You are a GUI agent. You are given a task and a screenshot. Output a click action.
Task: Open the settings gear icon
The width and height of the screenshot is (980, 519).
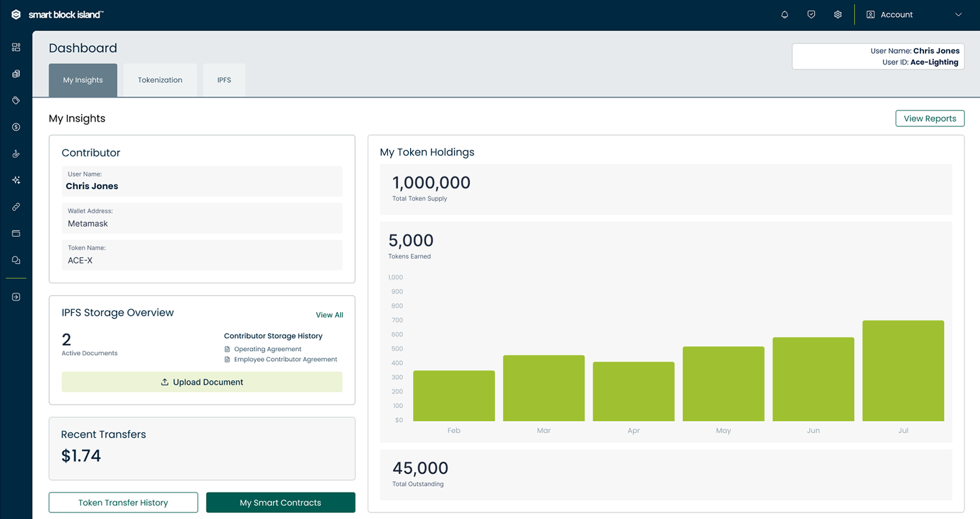coord(837,15)
